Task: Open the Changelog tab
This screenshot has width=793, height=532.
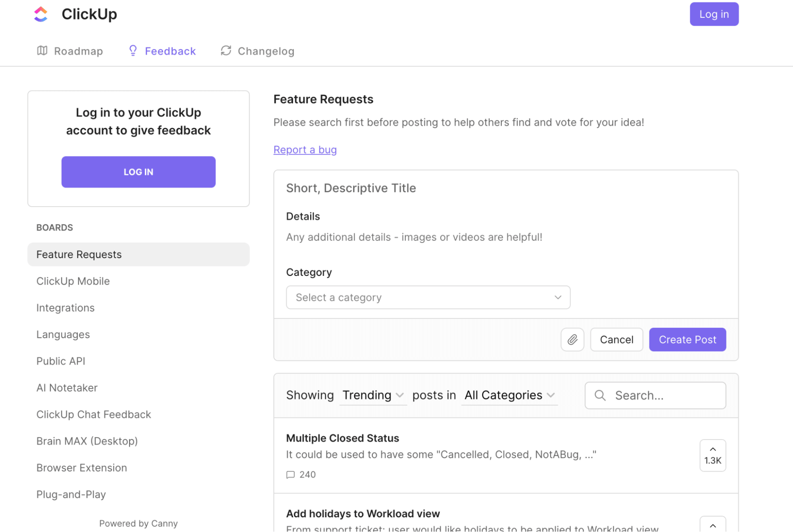Action: pos(265,51)
